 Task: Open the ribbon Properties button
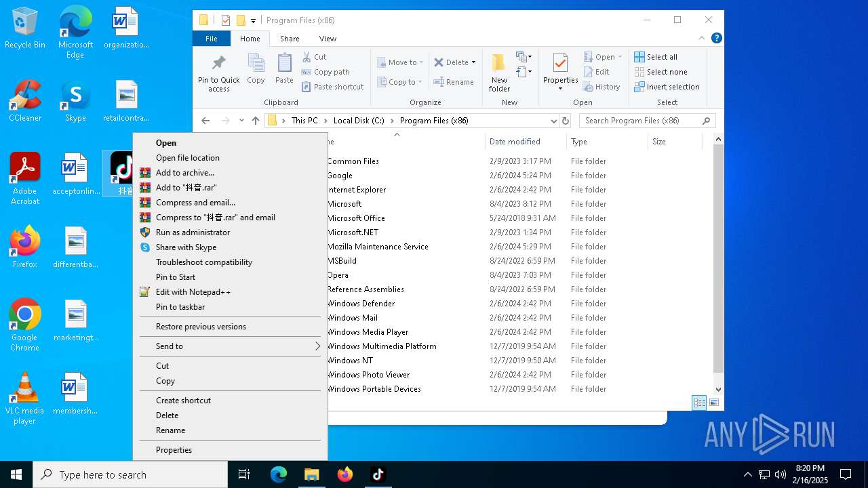[x=560, y=73]
